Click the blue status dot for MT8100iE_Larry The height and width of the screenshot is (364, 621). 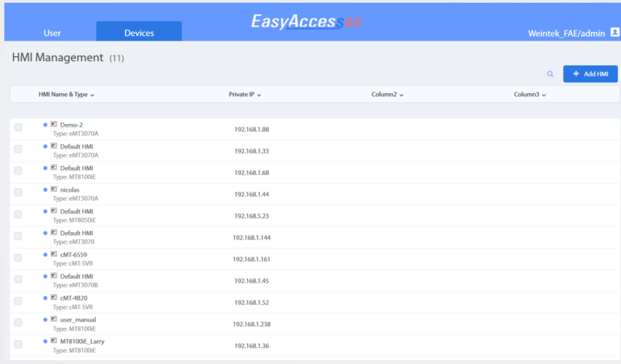[x=45, y=341]
